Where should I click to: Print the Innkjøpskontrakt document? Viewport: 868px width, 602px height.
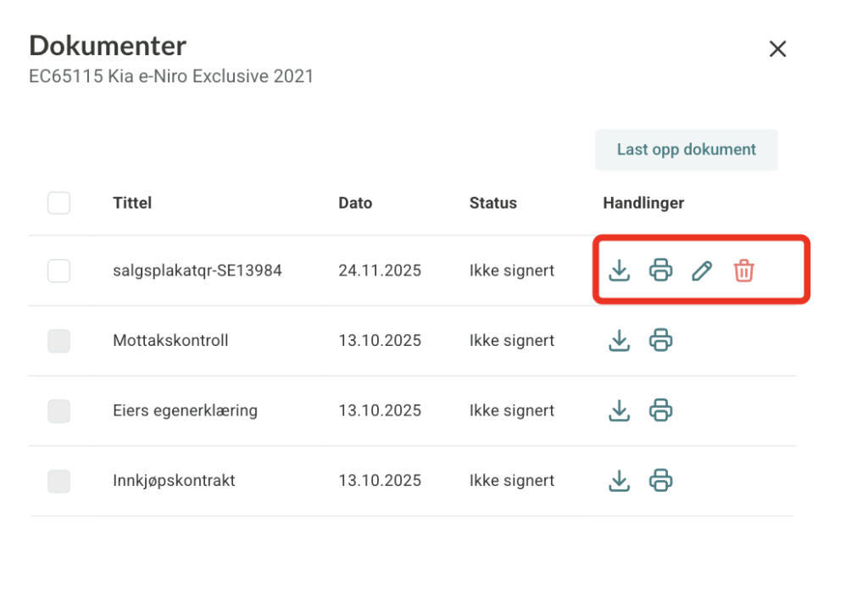click(x=660, y=481)
